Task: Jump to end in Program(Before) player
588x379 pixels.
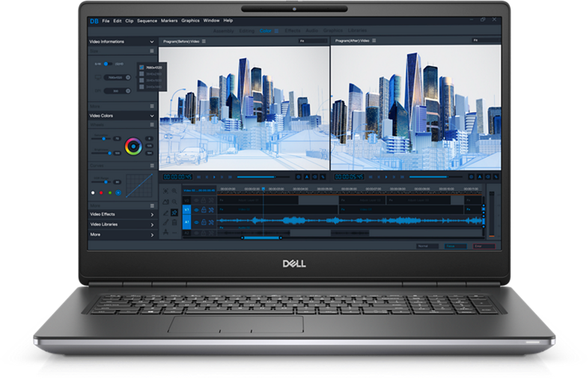Action: pos(230,177)
